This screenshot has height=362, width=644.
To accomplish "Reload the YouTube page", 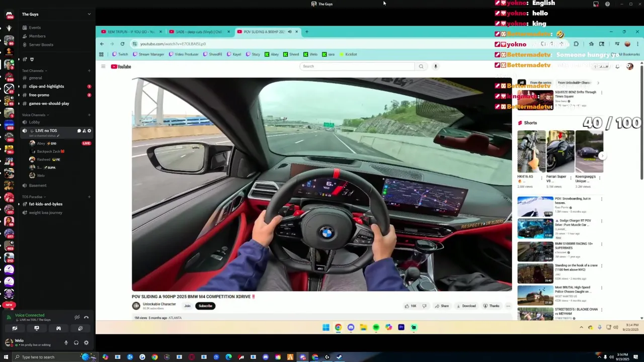I will pos(122,44).
